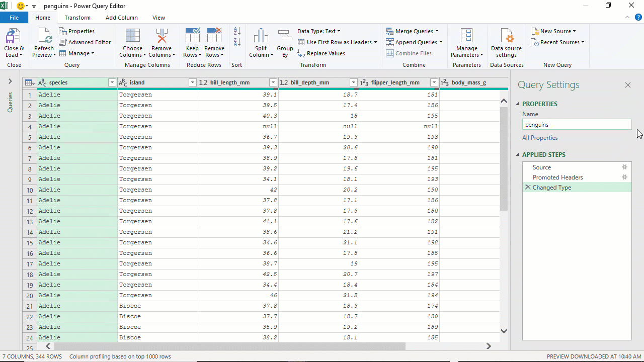
Task: Click Use First Row as Headers
Action: (x=337, y=42)
